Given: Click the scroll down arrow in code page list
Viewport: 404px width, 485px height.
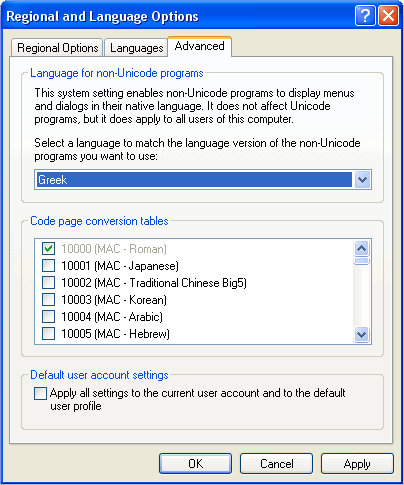Looking at the screenshot, I should click(x=362, y=334).
